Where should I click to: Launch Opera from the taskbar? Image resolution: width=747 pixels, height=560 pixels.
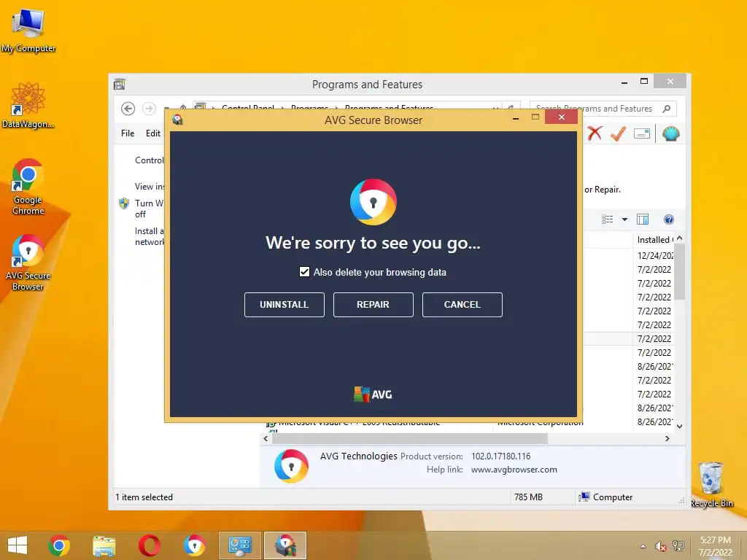coord(149,545)
